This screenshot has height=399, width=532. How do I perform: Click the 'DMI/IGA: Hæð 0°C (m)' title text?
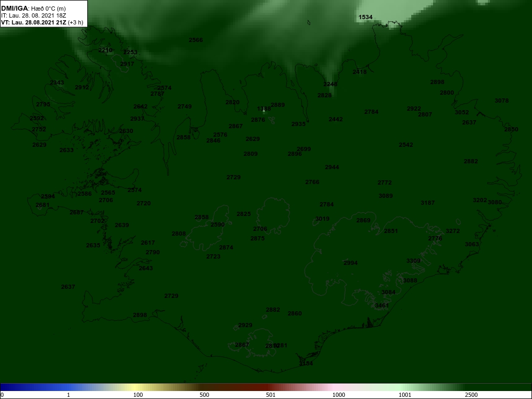click(x=33, y=9)
